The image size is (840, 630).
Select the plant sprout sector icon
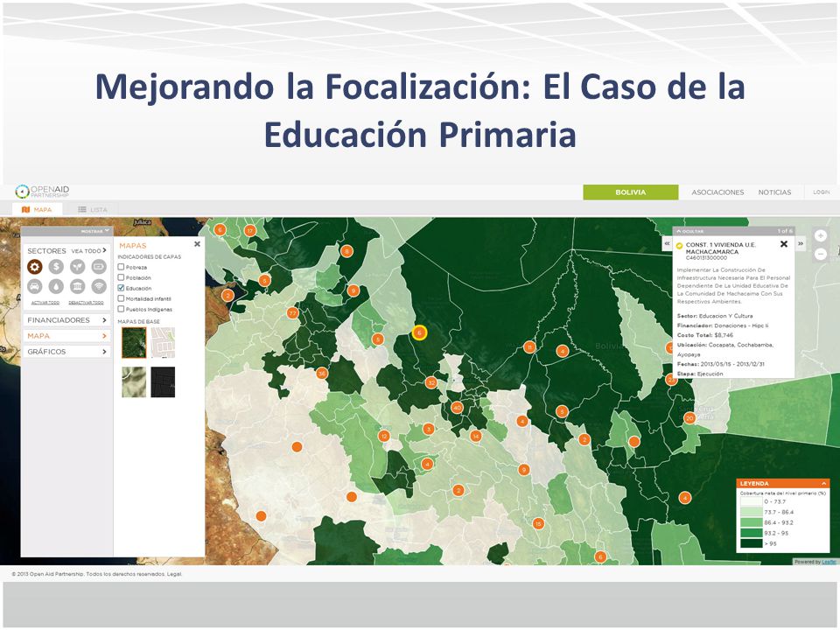coord(78,266)
